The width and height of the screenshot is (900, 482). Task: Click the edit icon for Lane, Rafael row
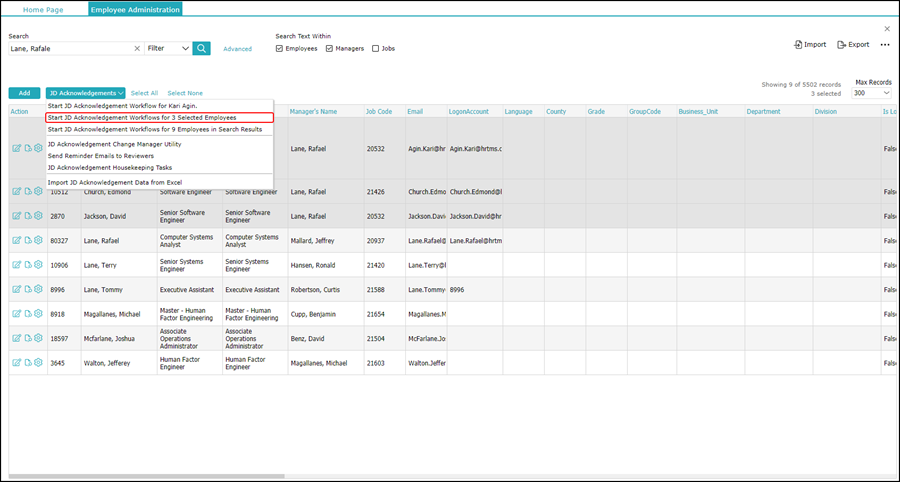[16, 240]
